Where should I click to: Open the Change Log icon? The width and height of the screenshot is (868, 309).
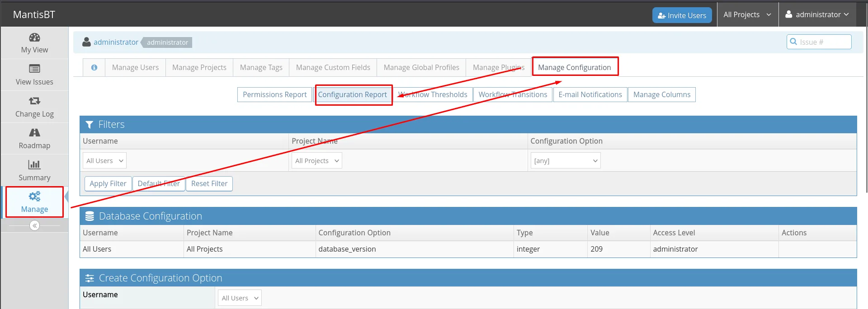pos(34,101)
